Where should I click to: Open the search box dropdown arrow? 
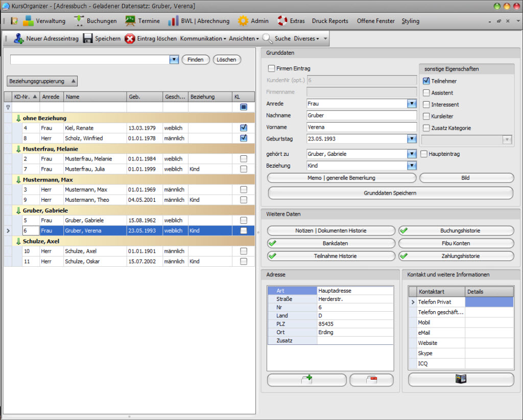(x=174, y=60)
